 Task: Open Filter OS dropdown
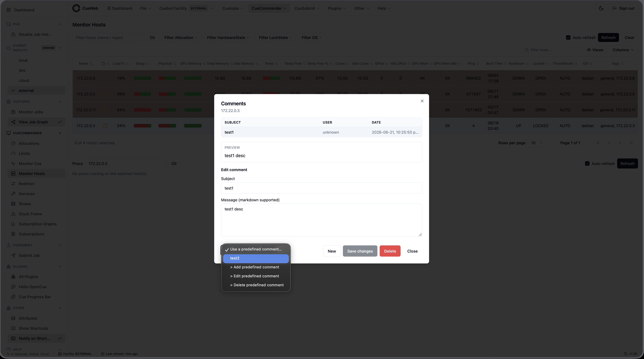[312, 37]
